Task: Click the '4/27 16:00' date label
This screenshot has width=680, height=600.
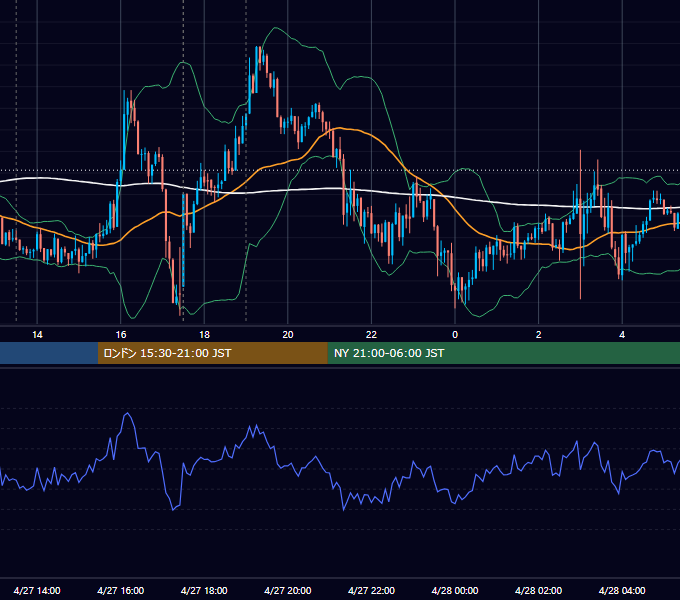Action: 121,590
